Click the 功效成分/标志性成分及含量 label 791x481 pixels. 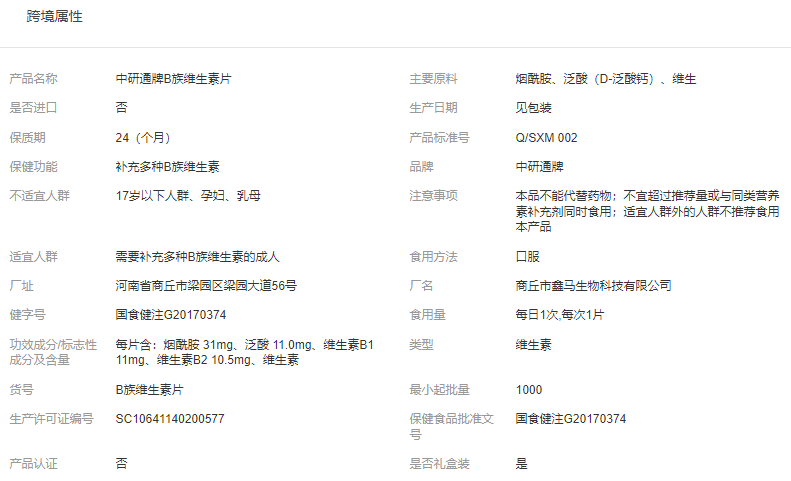point(53,352)
